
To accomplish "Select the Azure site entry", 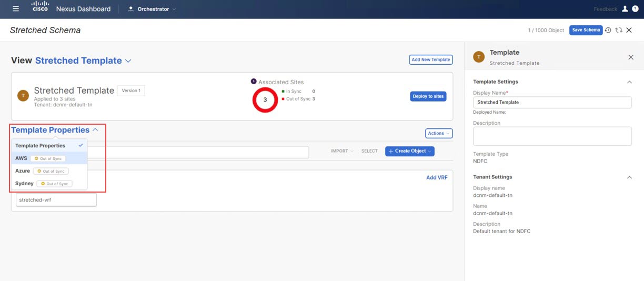I will coord(49,171).
